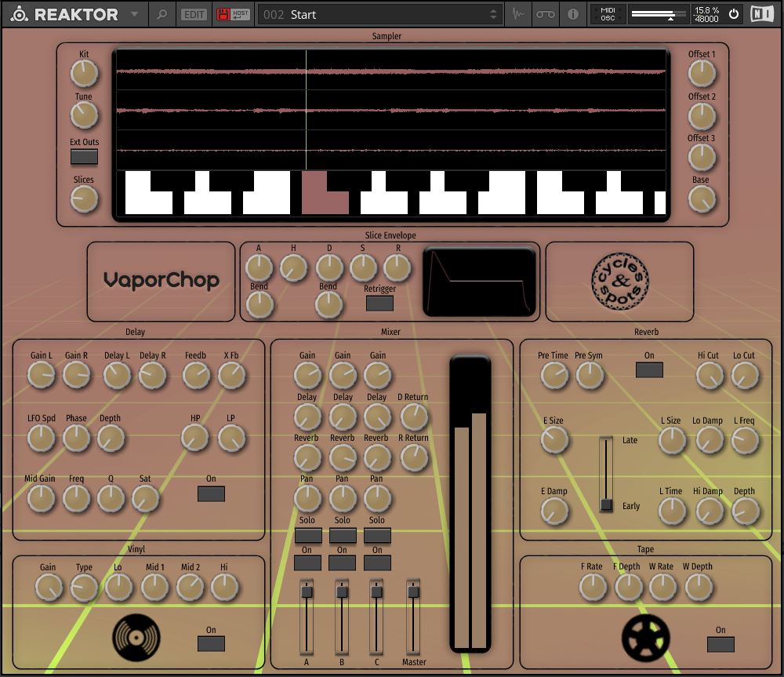Open the info panel icon
The image size is (784, 677).
[572, 14]
